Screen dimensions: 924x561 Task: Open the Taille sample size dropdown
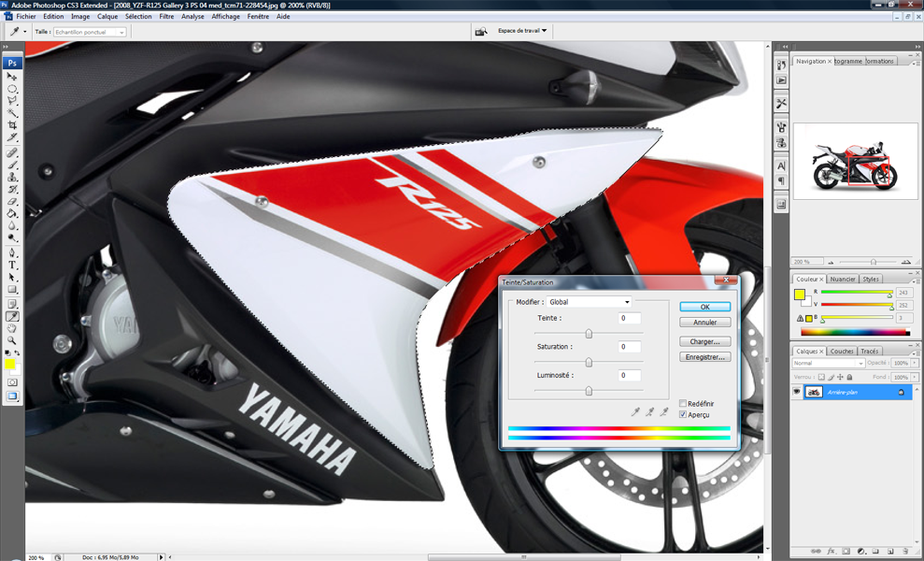click(x=90, y=32)
